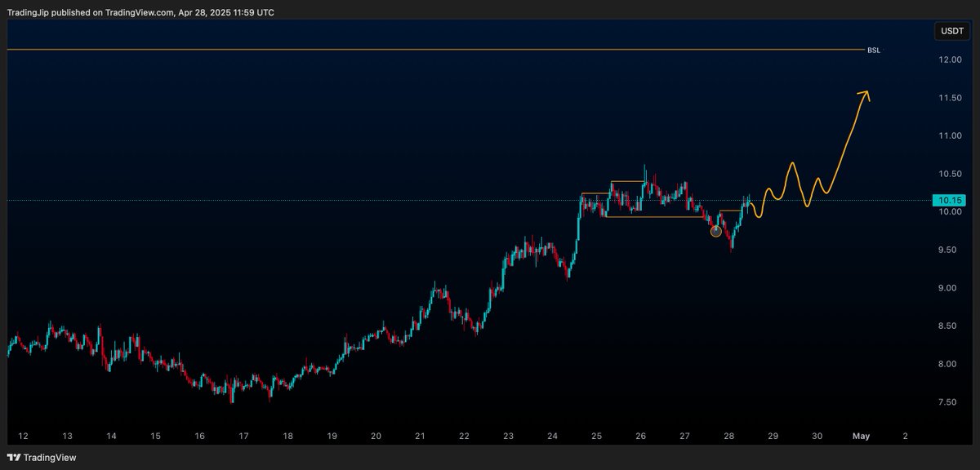
Task: Click date 18 on the time axis
Action: (x=287, y=437)
